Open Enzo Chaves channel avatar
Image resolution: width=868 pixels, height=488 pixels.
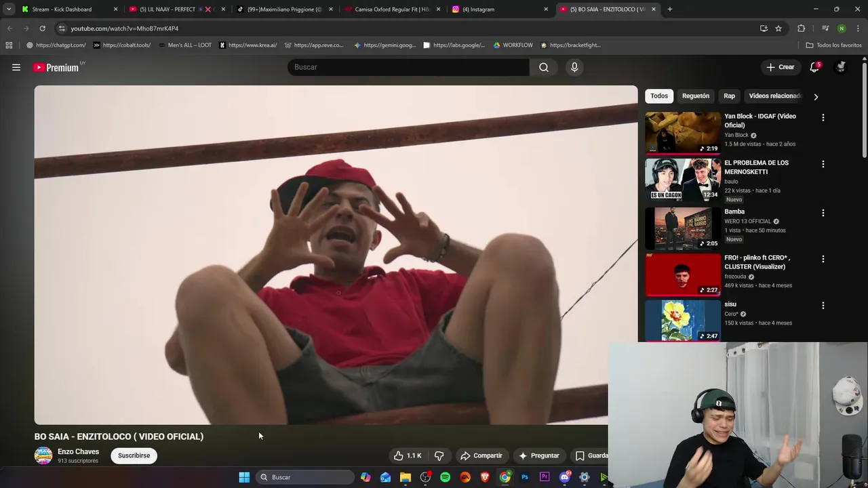(43, 455)
